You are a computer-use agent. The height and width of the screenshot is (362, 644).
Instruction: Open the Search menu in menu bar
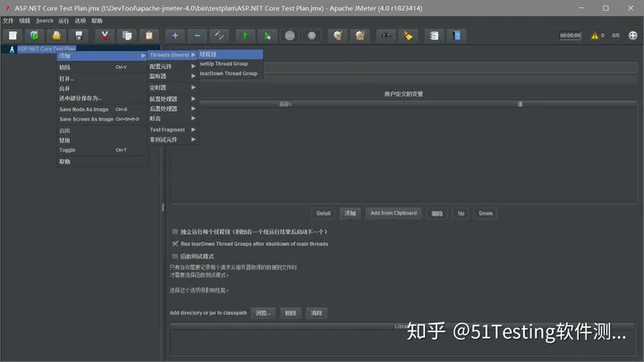coord(45,21)
